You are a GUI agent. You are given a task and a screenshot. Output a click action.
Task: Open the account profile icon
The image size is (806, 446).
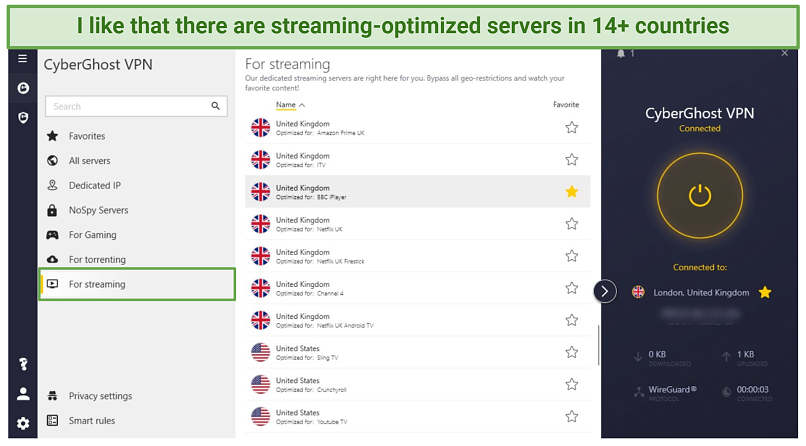[23, 394]
